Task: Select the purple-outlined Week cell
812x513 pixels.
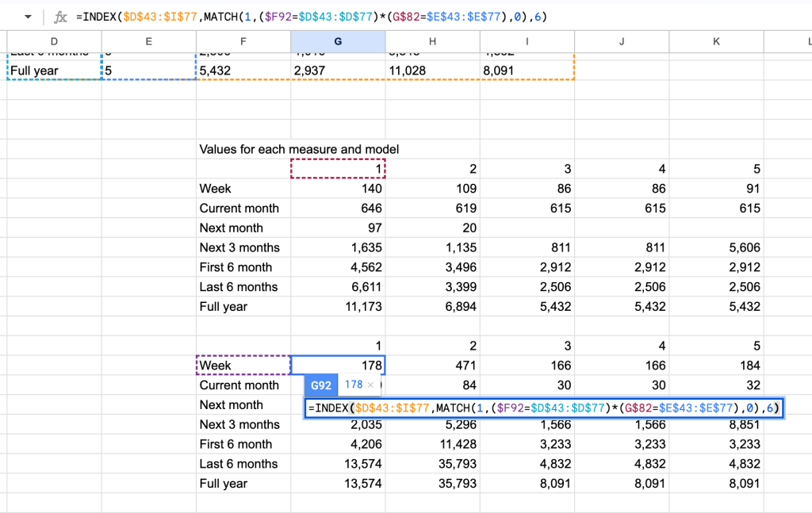Action: coord(243,366)
